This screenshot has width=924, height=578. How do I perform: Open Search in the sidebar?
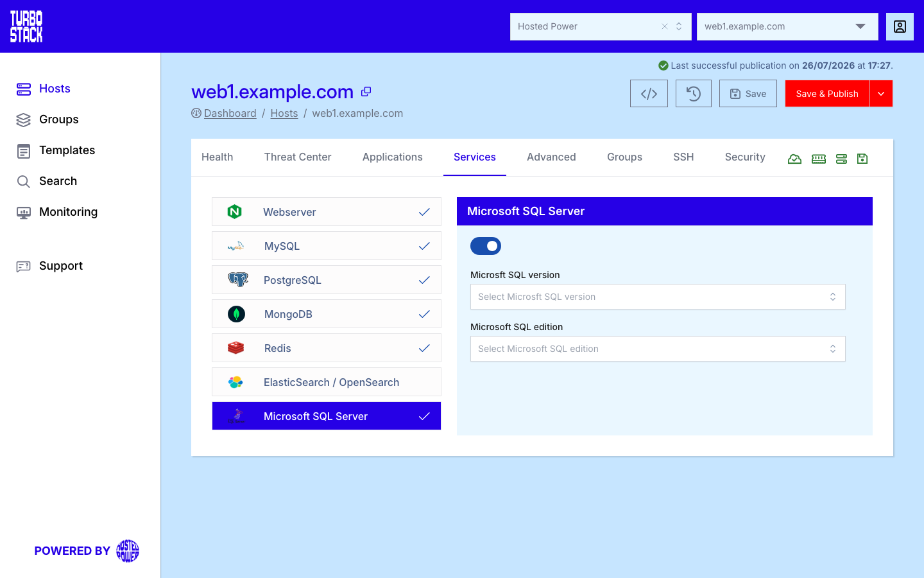click(47, 181)
